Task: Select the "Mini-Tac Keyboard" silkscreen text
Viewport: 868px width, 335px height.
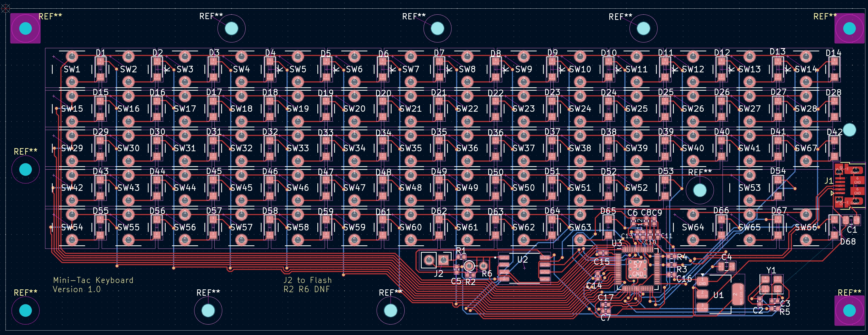Action: 93,280
